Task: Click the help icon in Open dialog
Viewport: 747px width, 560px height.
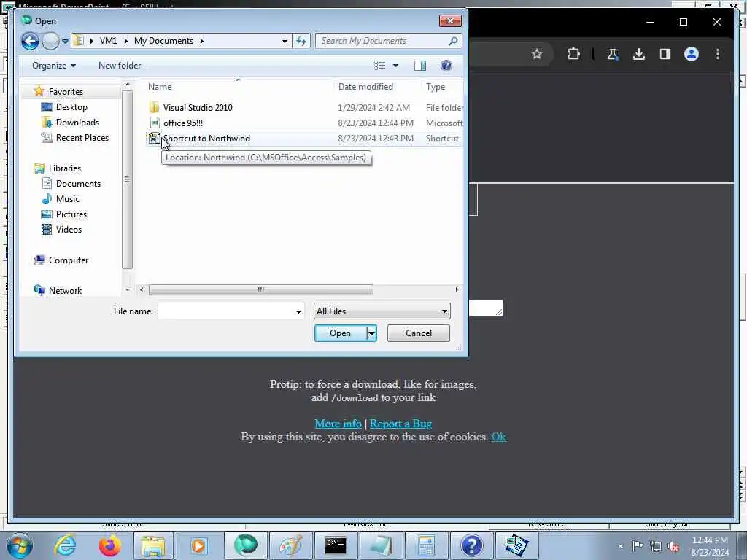Action: pyautogui.click(x=446, y=66)
